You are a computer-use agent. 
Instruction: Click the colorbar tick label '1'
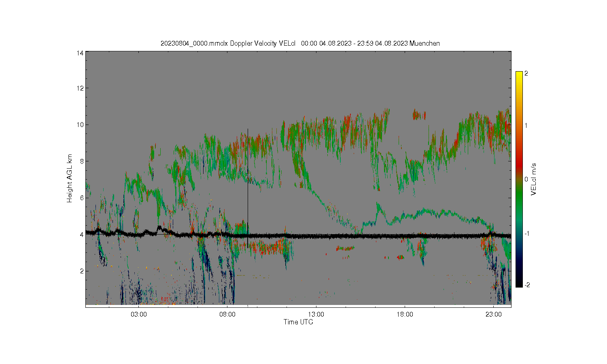point(526,125)
